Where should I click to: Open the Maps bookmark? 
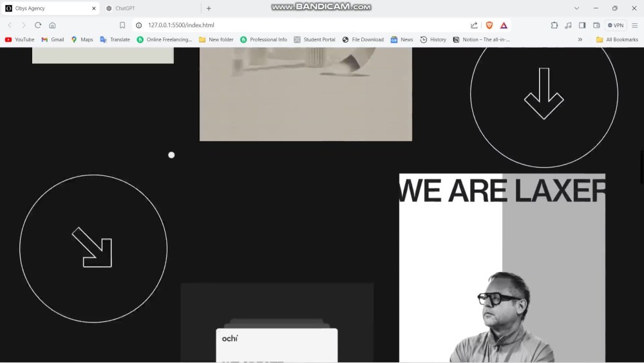coord(82,39)
